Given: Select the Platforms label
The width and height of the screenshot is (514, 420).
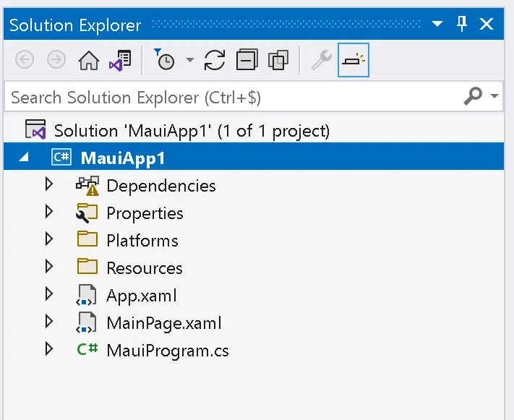Looking at the screenshot, I should tap(142, 241).
